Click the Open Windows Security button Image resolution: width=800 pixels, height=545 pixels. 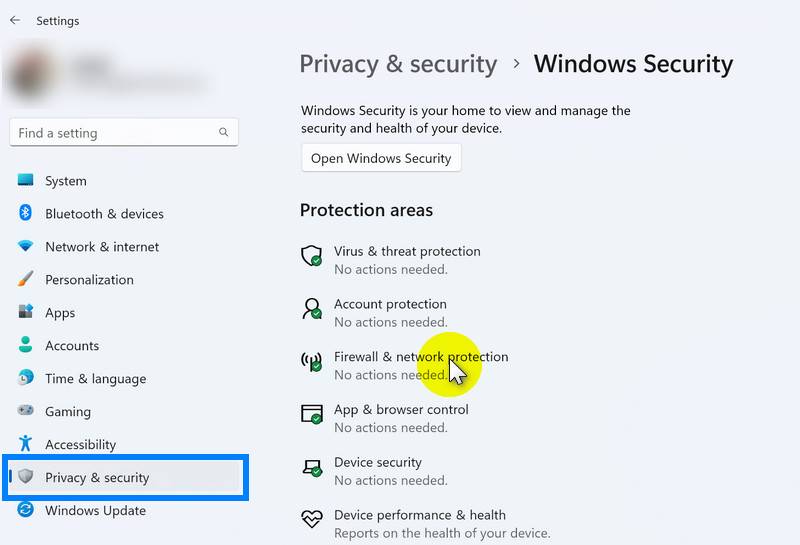tap(381, 158)
